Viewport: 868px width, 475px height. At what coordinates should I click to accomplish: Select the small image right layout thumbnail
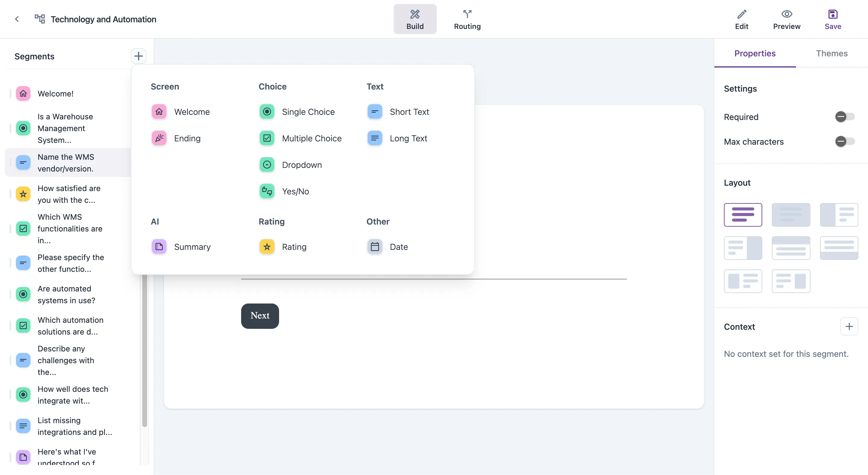(791, 281)
